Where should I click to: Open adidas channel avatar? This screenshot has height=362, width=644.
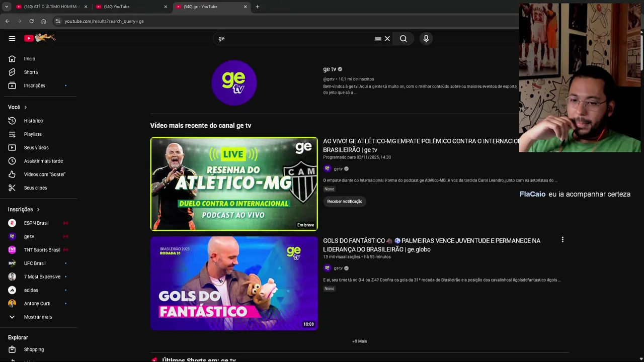coord(12,290)
